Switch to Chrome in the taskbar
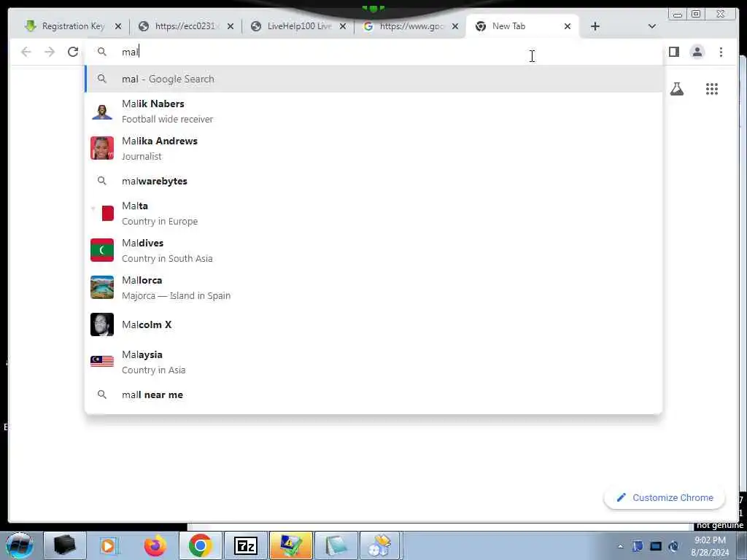 [x=200, y=545]
